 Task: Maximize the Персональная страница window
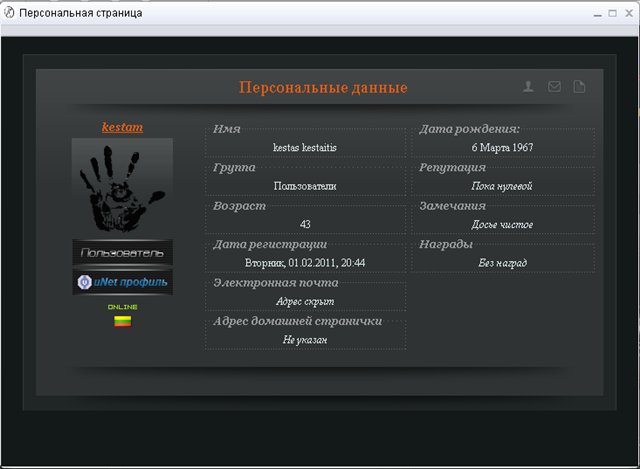tap(613, 13)
